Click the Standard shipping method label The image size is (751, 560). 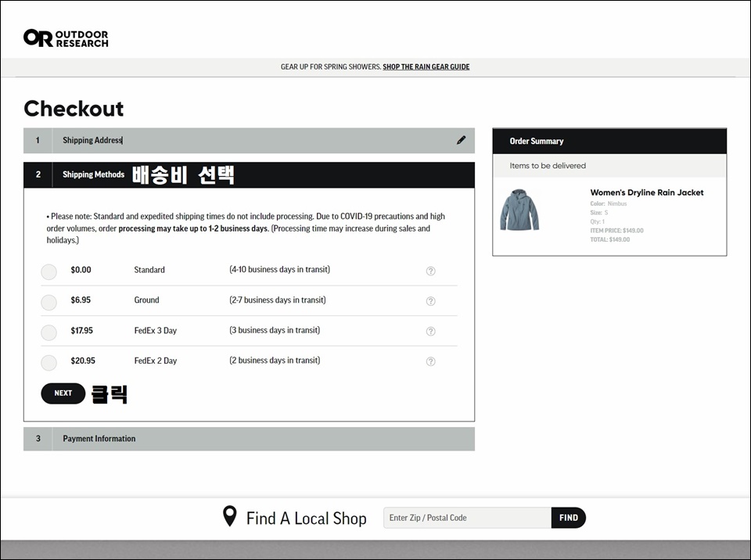(149, 270)
